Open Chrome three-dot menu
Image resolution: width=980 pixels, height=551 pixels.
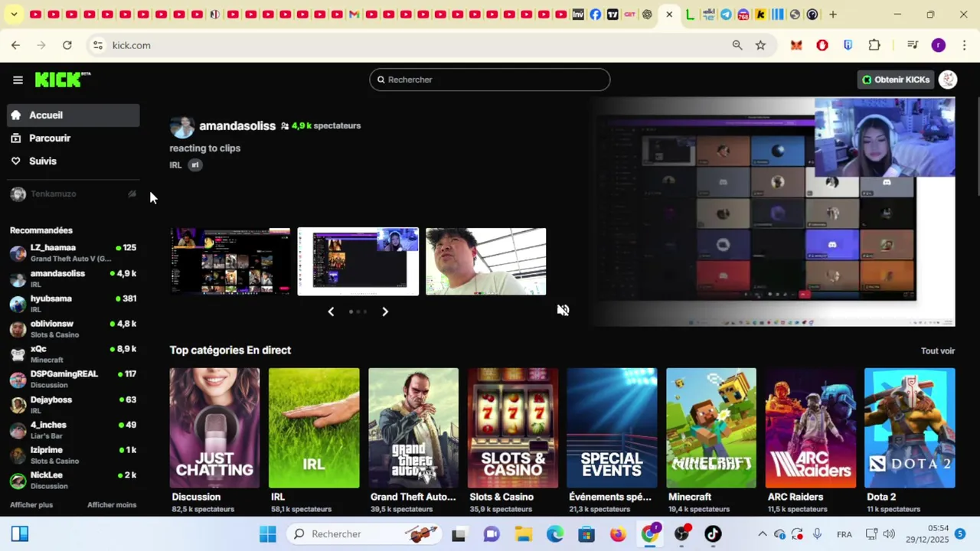coord(965,45)
